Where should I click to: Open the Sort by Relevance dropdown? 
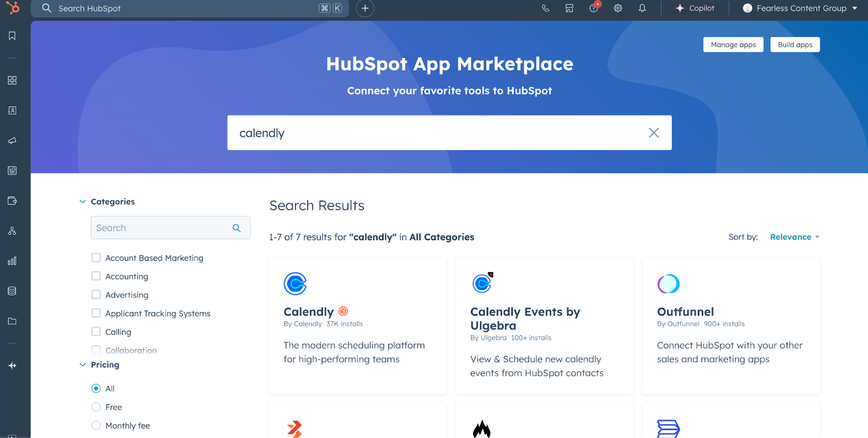coord(794,237)
